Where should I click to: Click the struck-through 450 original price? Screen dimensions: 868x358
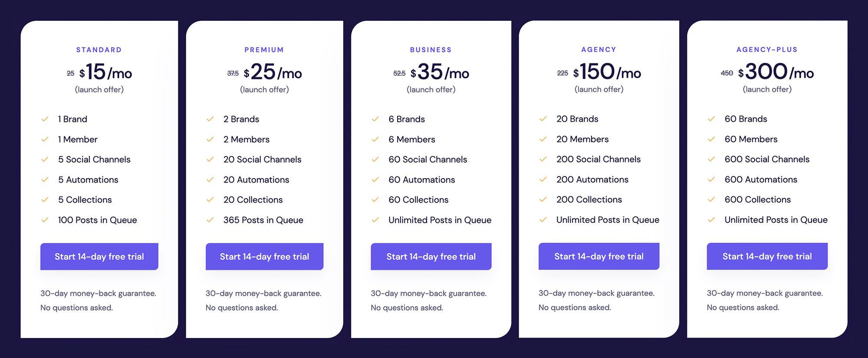727,73
